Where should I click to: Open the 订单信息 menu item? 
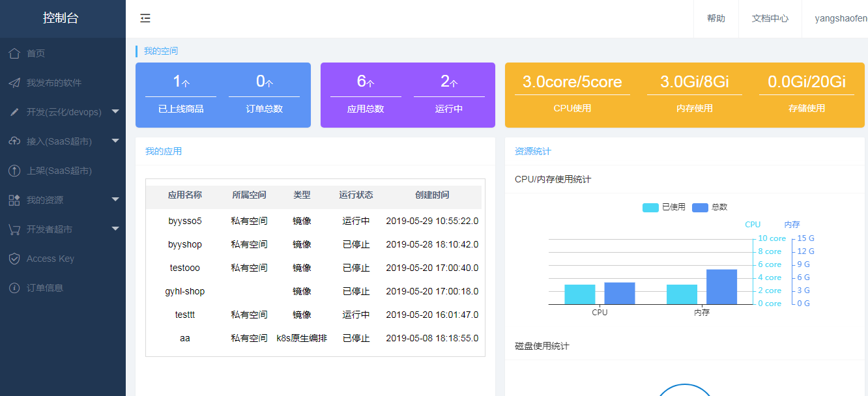tap(63, 288)
